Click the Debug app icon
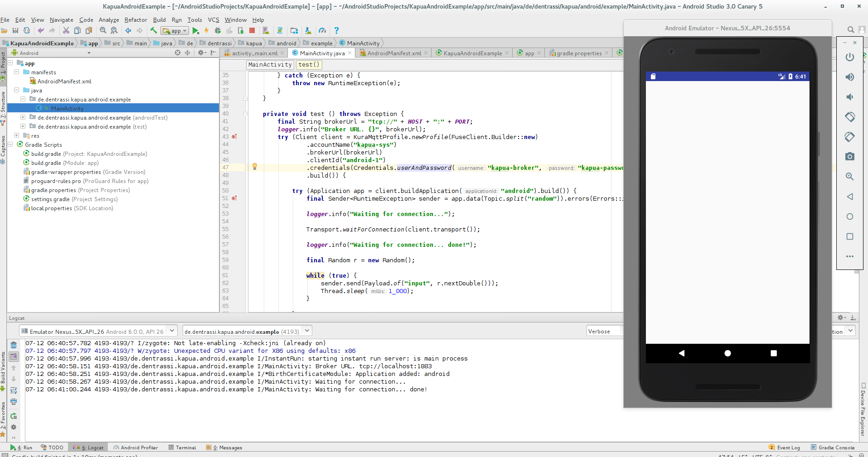The height and width of the screenshot is (457, 868). click(218, 30)
